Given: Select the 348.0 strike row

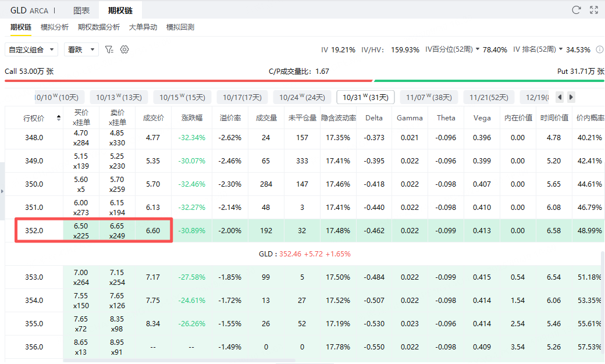Looking at the screenshot, I should pyautogui.click(x=305, y=138).
